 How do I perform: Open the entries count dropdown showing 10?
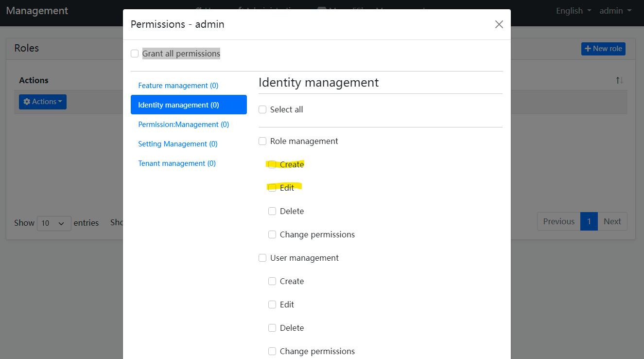[53, 223]
